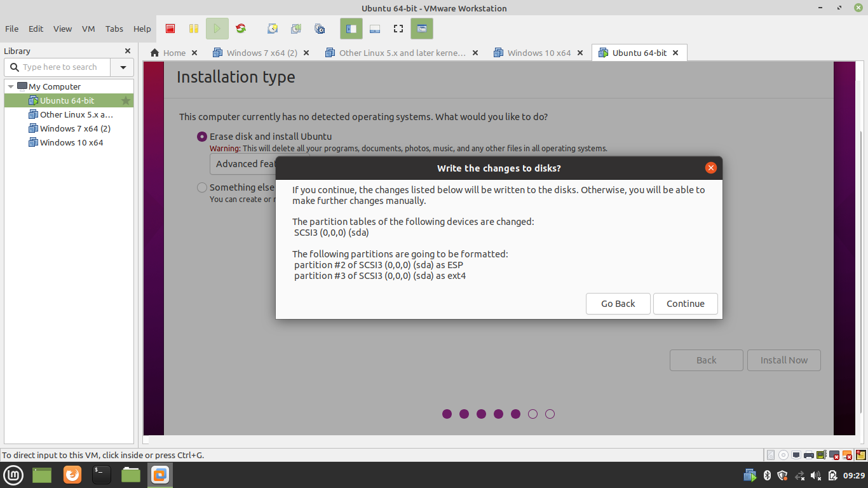The height and width of the screenshot is (488, 868).
Task: Click the network adapter status icon
Action: coord(796,455)
